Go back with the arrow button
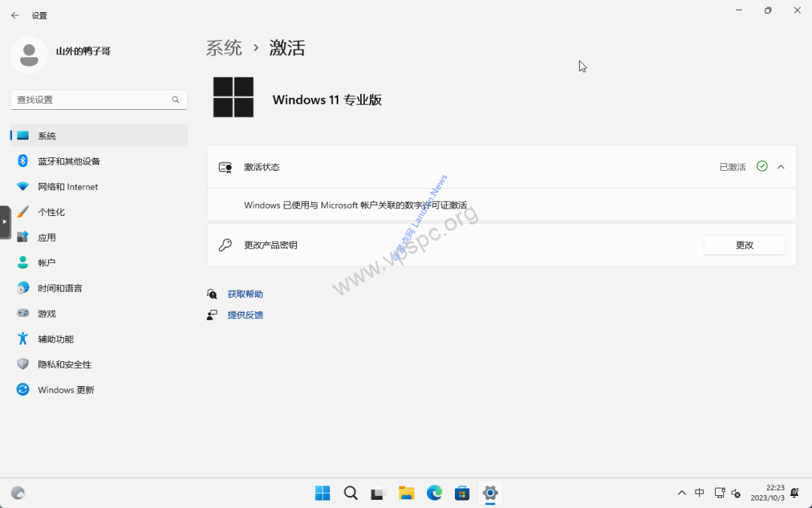This screenshot has height=508, width=812. click(x=15, y=16)
